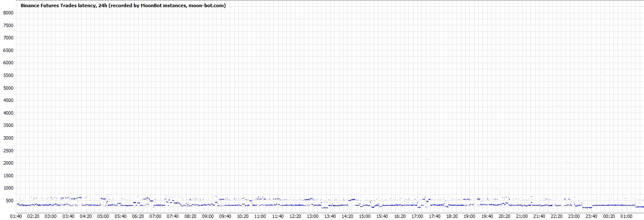The image size is (644, 220).
Task: Select the 3000 y-axis label
Action: point(8,138)
